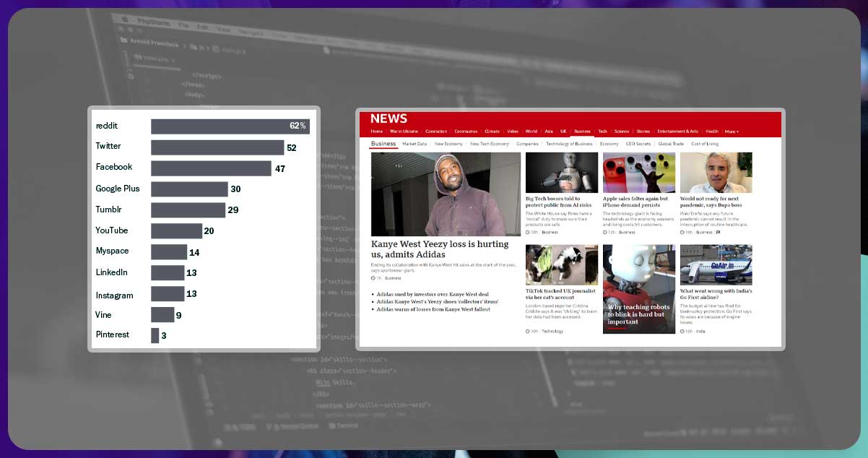This screenshot has width=868, height=458.
Task: Open the robot image above Big Tech story
Action: (562, 173)
